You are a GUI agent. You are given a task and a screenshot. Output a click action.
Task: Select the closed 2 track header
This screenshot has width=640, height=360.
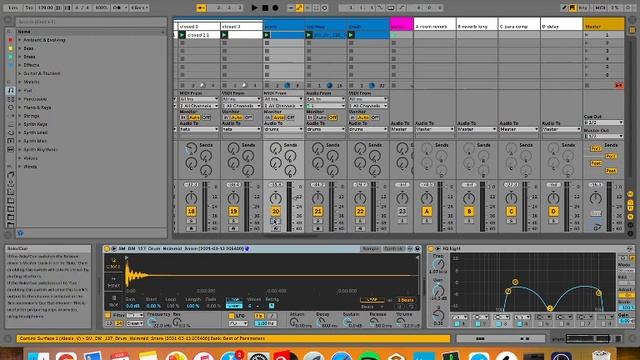coord(199,27)
